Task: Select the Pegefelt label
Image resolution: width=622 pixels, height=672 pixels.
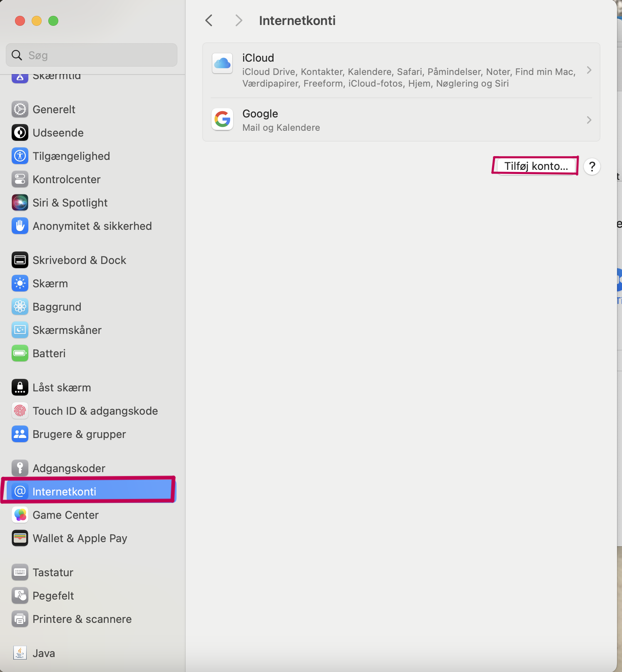Action: pyautogui.click(x=53, y=596)
